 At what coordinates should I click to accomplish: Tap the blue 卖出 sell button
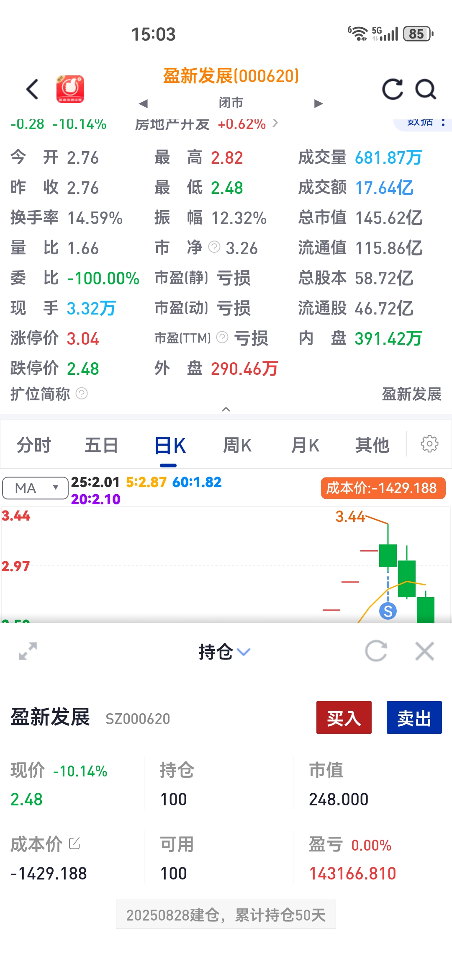pos(414,717)
